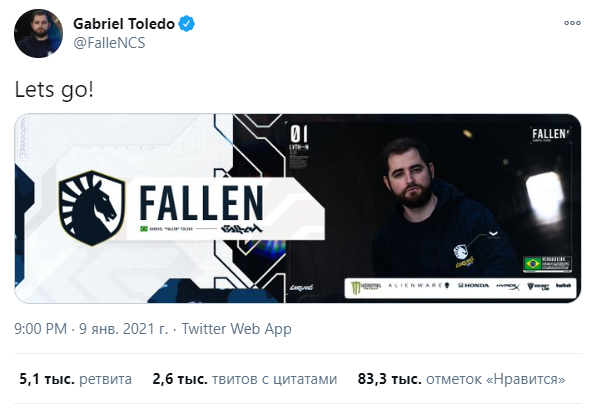Image resolution: width=596 pixels, height=408 pixels.
Task: Open the three-dot more options menu
Action: tap(572, 23)
